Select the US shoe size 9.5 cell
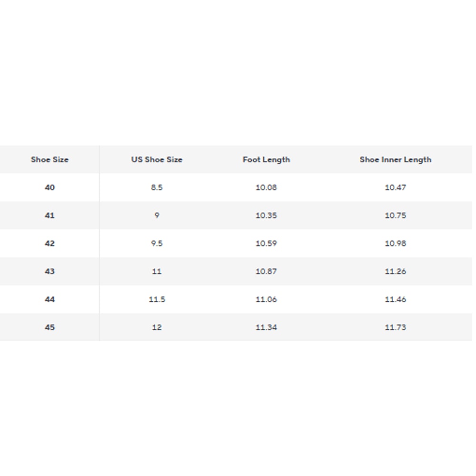This screenshot has height=476, width=476. pos(157,243)
